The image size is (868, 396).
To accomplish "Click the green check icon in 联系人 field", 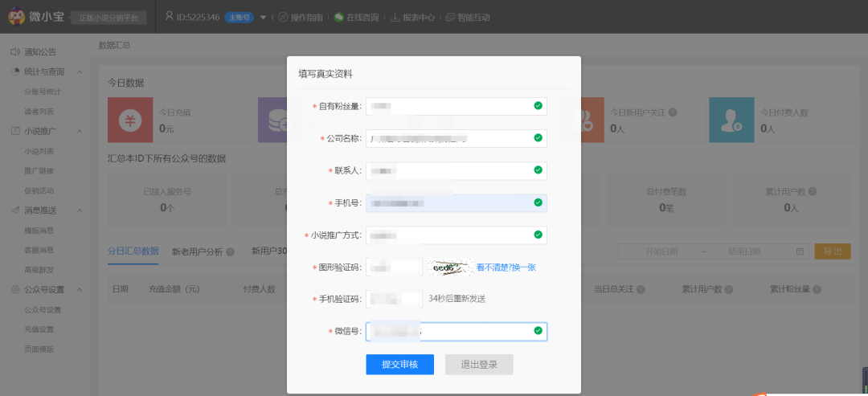I will pyautogui.click(x=538, y=169).
